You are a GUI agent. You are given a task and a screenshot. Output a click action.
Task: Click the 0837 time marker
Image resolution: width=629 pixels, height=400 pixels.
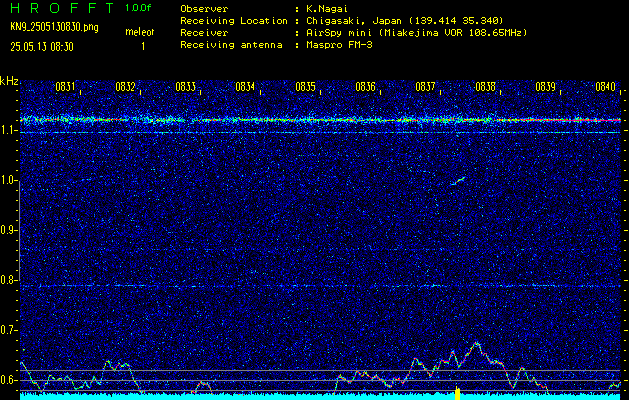tap(425, 86)
